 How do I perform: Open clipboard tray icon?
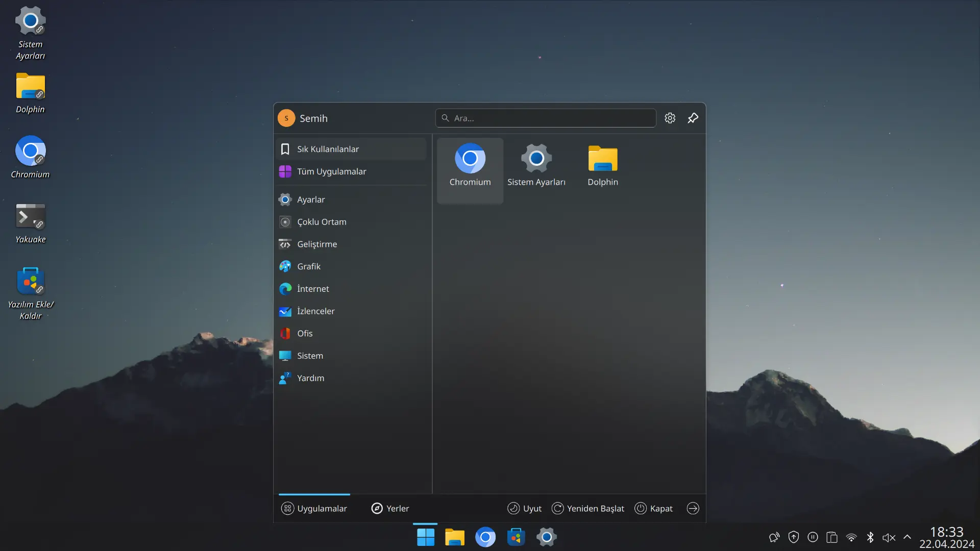coord(832,537)
